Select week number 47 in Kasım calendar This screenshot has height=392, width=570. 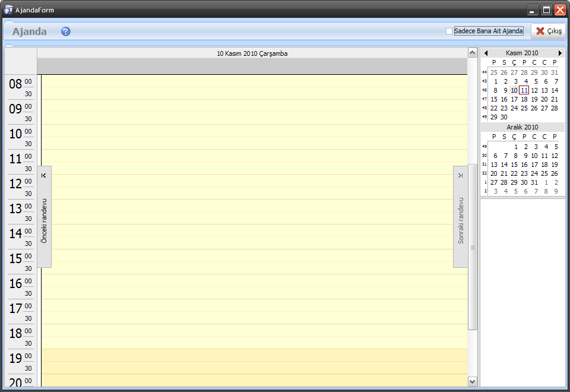point(484,99)
